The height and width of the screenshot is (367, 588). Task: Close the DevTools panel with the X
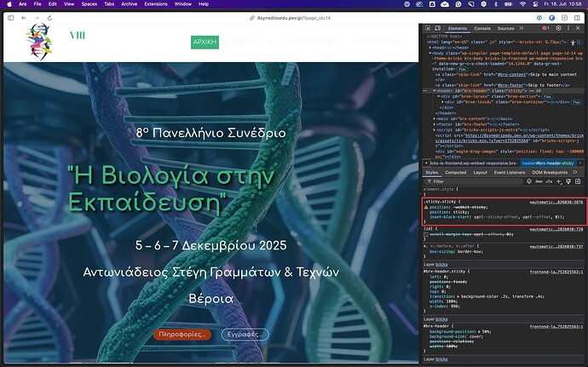578,28
